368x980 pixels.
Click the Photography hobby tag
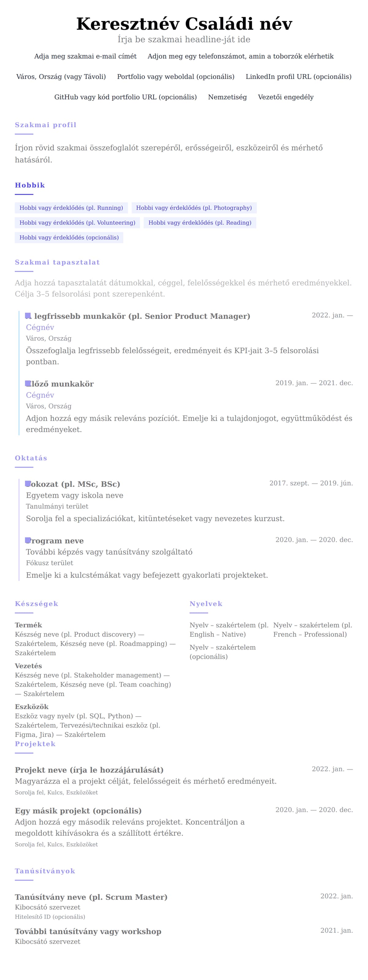[x=194, y=208]
